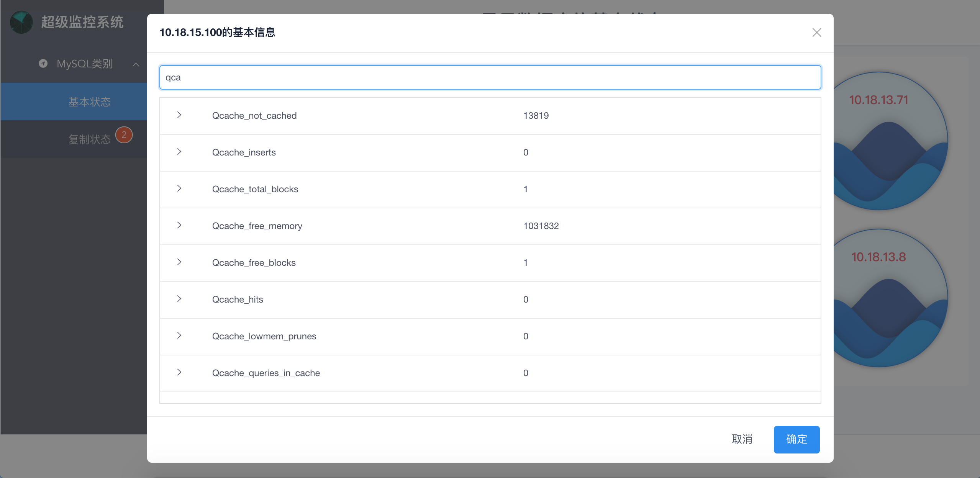This screenshot has width=980, height=478.
Task: Expand the Qcache_queries_in_cache row chevron
Action: [179, 372]
